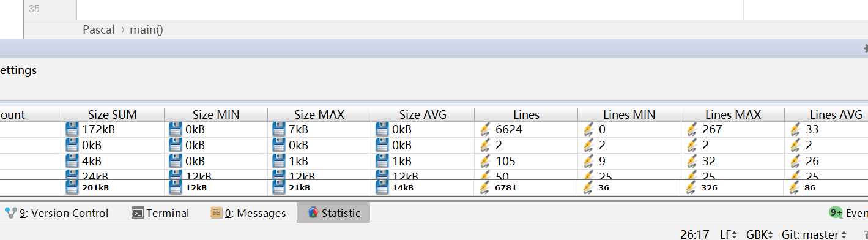868x240 pixels.
Task: Click the pencil icon beside 32 in Lines MAX
Action: [692, 161]
